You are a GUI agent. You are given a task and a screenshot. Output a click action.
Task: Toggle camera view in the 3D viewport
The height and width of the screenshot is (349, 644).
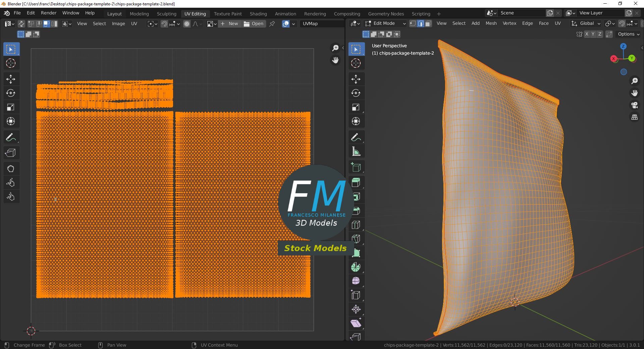[634, 105]
